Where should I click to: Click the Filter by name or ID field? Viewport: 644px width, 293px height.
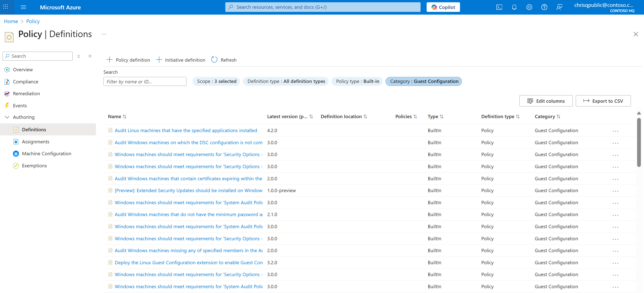145,81
